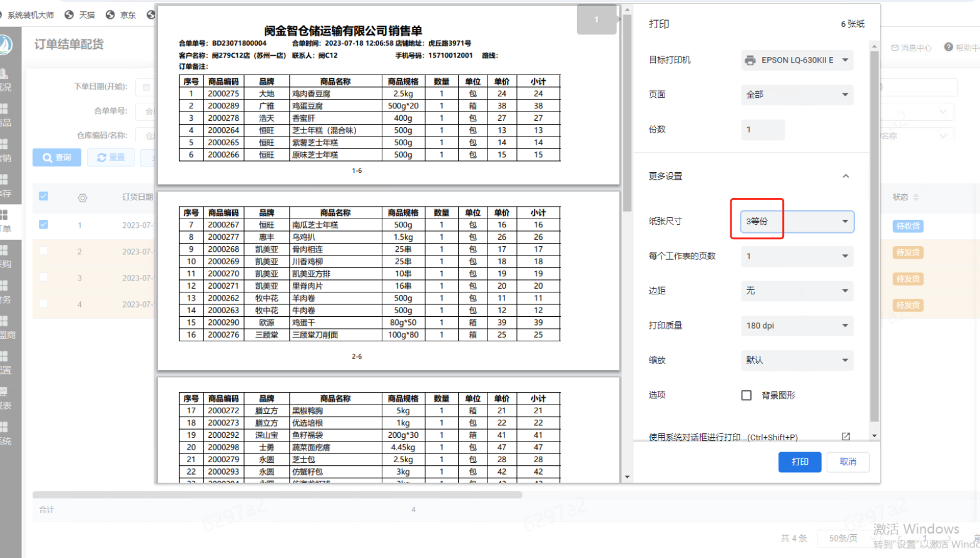Check the checkbox for order row 4

click(x=43, y=304)
